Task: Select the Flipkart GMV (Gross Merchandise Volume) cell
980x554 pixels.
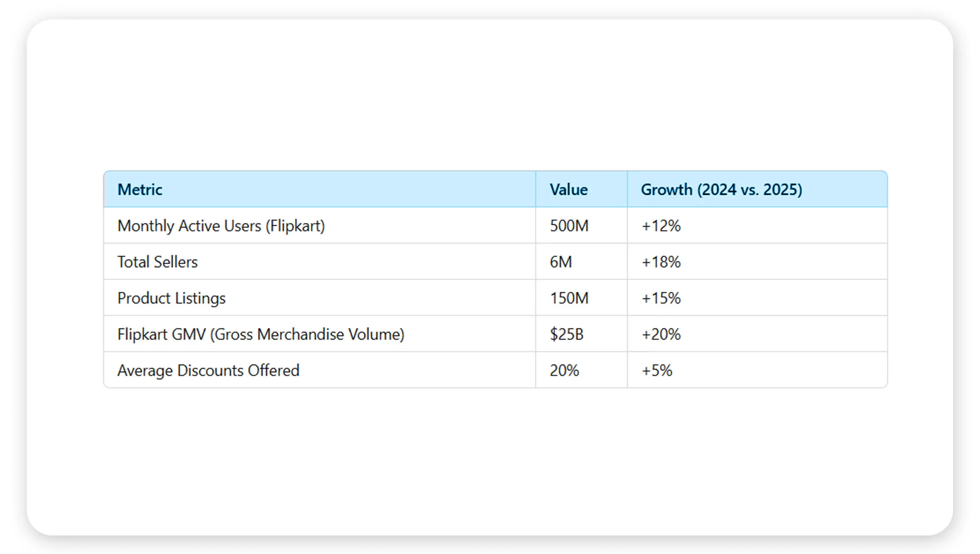Action: 320,334
